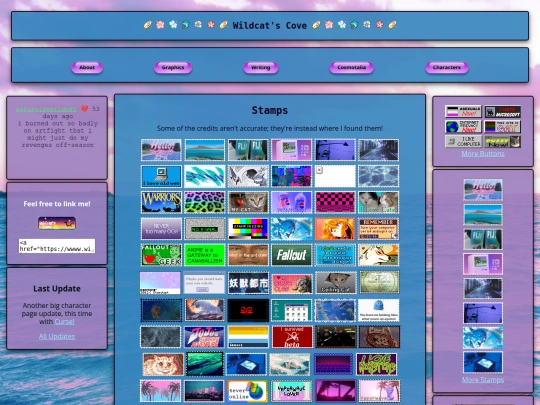Click the Internet Privacy Now! globe button
Viewport: 540px width, 405px height.
pos(463,126)
